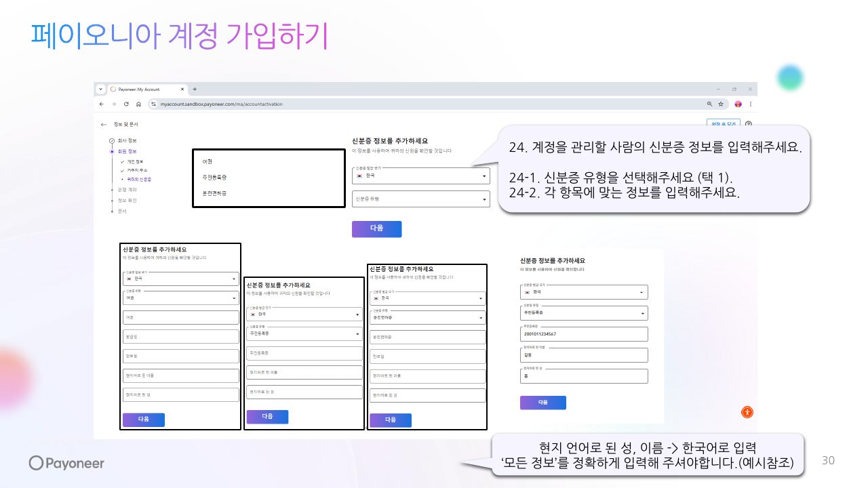The height and width of the screenshot is (488, 868).
Task: Open the empty 신분증 유형 dropdown
Action: [420, 199]
